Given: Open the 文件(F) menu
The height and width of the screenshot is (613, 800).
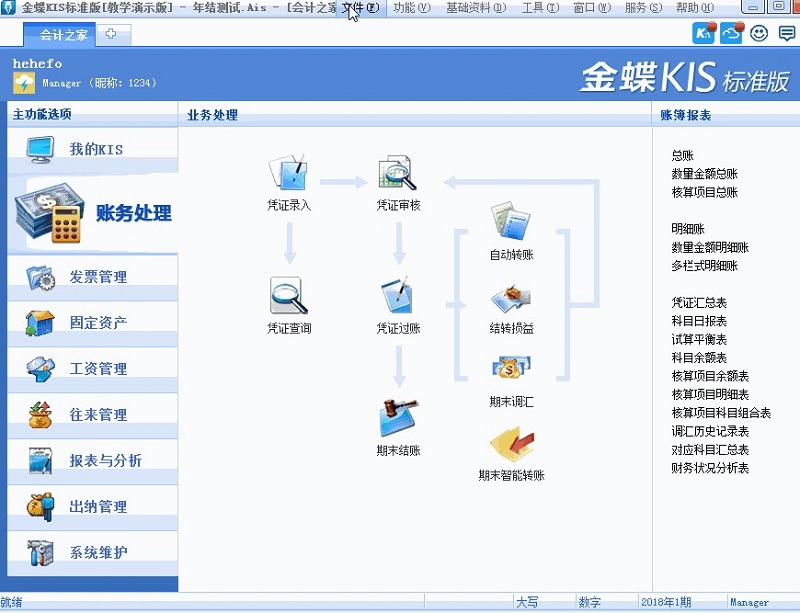Looking at the screenshot, I should [360, 8].
